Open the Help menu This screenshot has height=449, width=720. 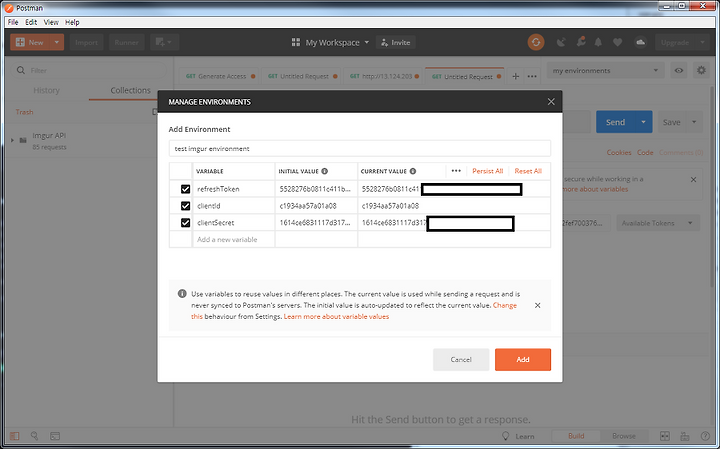[x=72, y=22]
